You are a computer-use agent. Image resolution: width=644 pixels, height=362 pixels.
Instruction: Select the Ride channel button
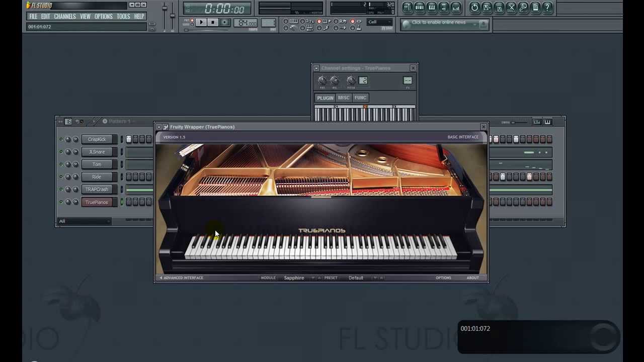coord(97,177)
